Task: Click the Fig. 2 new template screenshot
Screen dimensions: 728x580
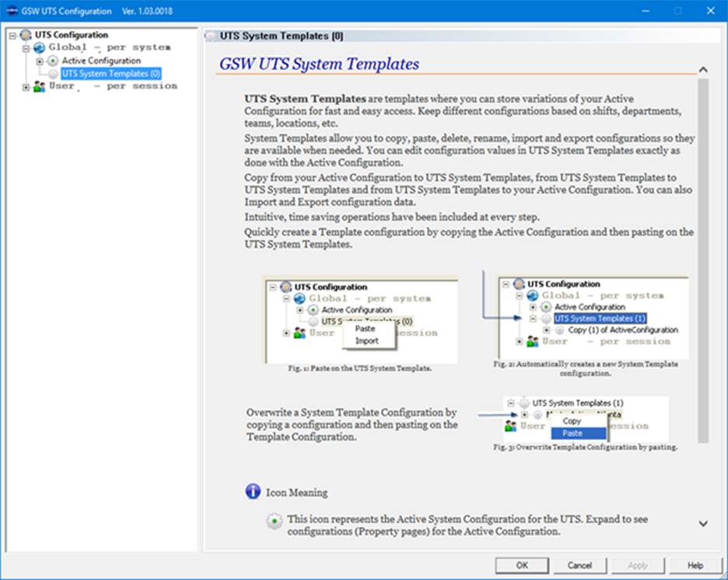Action: tap(593, 317)
